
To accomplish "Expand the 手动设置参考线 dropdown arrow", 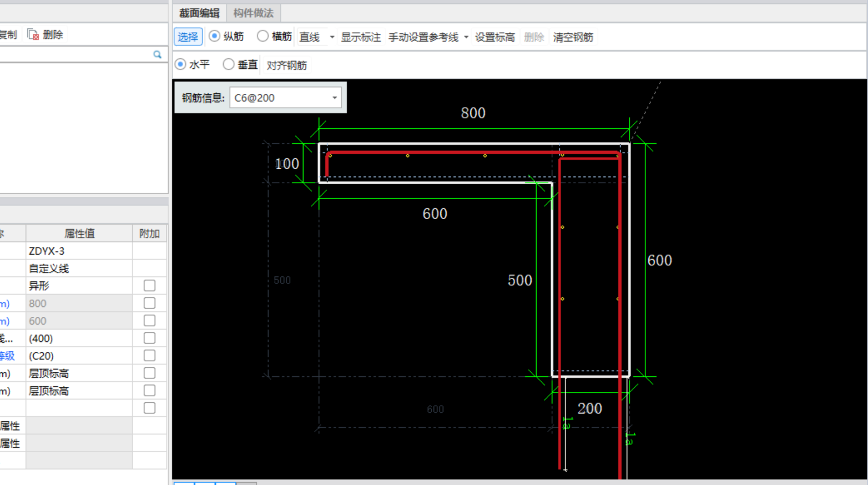I will tap(466, 37).
